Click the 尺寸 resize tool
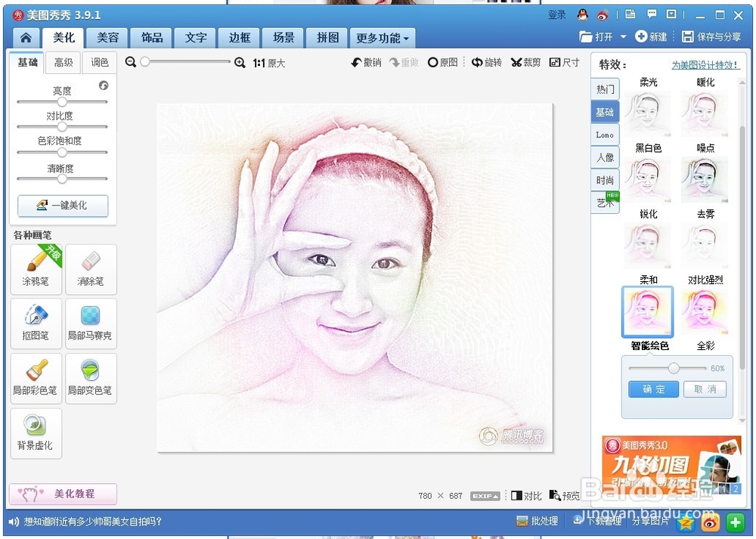The height and width of the screenshot is (539, 756). pos(565,62)
